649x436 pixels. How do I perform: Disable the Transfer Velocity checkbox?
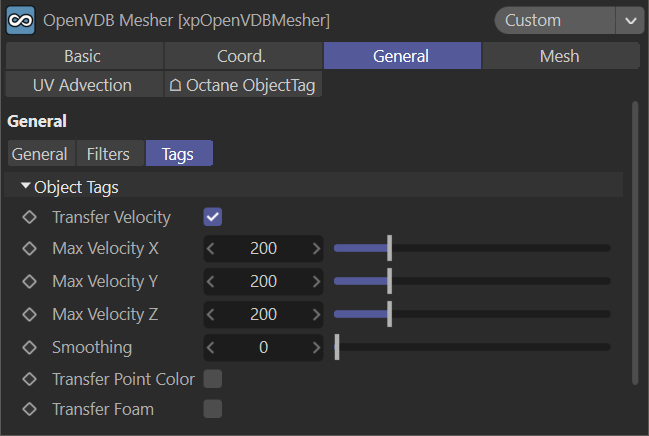pyautogui.click(x=213, y=217)
